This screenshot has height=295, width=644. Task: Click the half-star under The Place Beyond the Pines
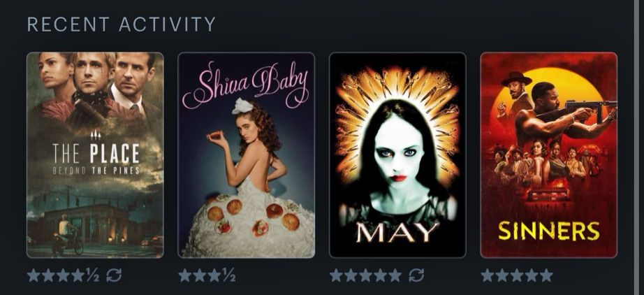click(x=92, y=275)
